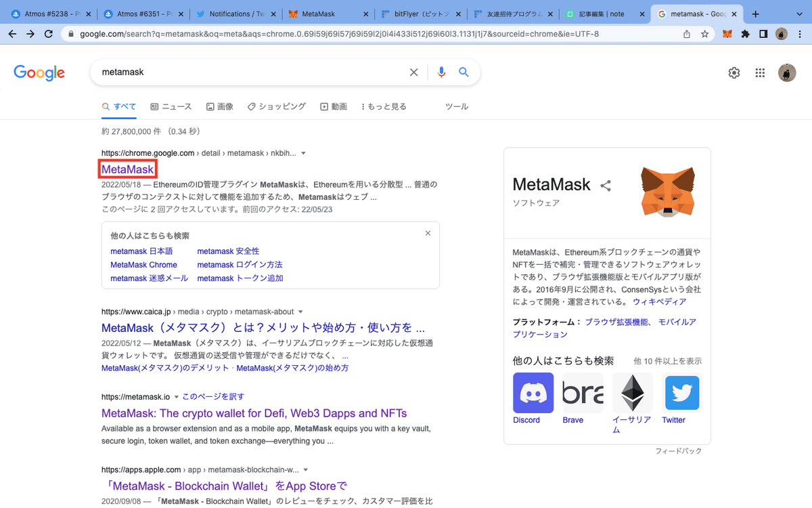
Task: Open MetaMask(メタマスク)のデメリット sitelink
Action: pos(166,368)
